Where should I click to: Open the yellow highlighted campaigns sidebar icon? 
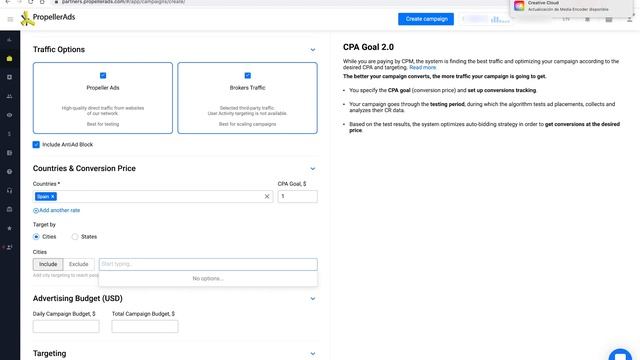pos(9,59)
